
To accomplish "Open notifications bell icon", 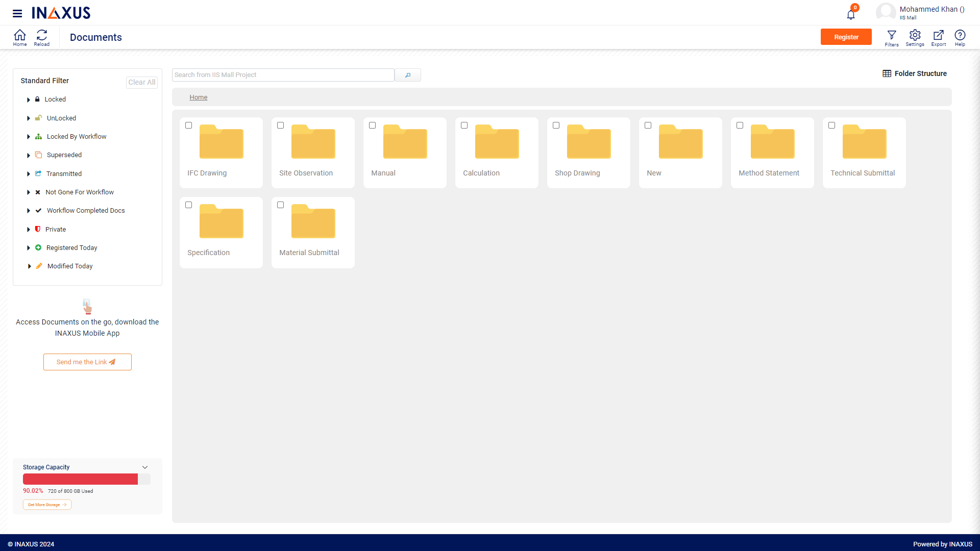I will tap(851, 14).
